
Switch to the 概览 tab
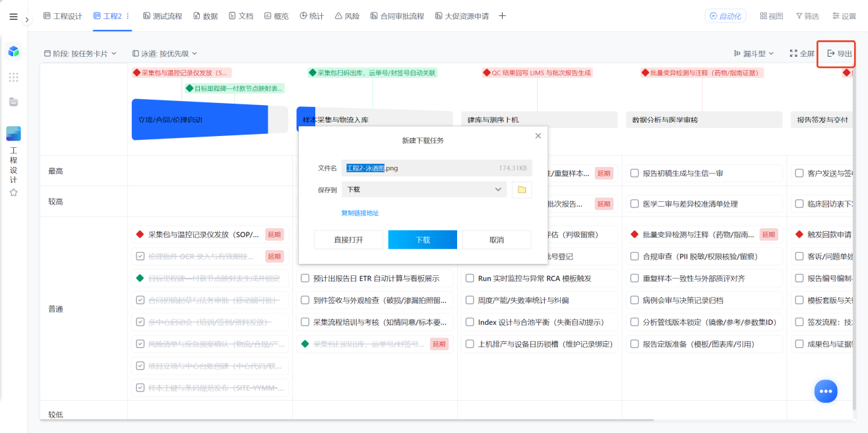[x=276, y=16]
